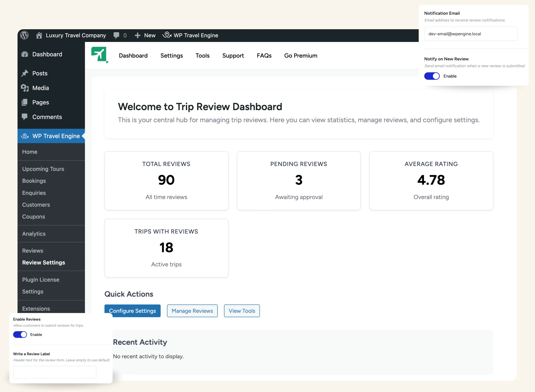Click the Manage Reviews button
This screenshot has width=535, height=392.
192,311
